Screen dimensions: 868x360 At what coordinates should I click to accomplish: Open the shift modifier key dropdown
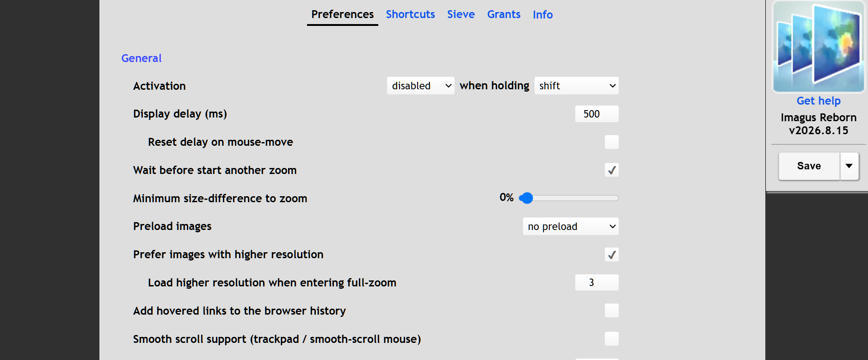click(x=576, y=86)
